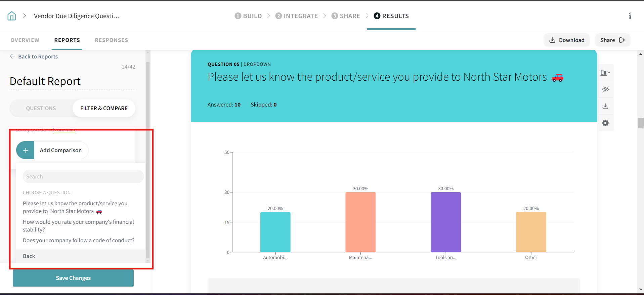Switch to the Responses tab
Image resolution: width=644 pixels, height=295 pixels.
[x=111, y=40]
